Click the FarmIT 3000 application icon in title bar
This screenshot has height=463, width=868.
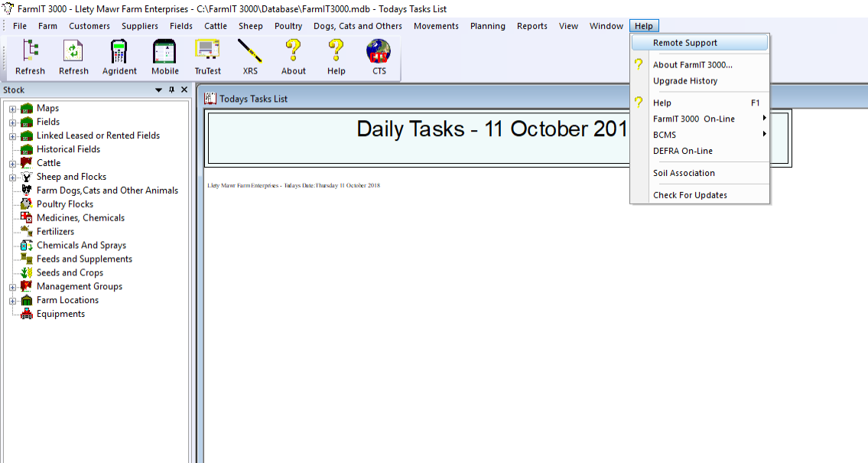click(x=8, y=9)
